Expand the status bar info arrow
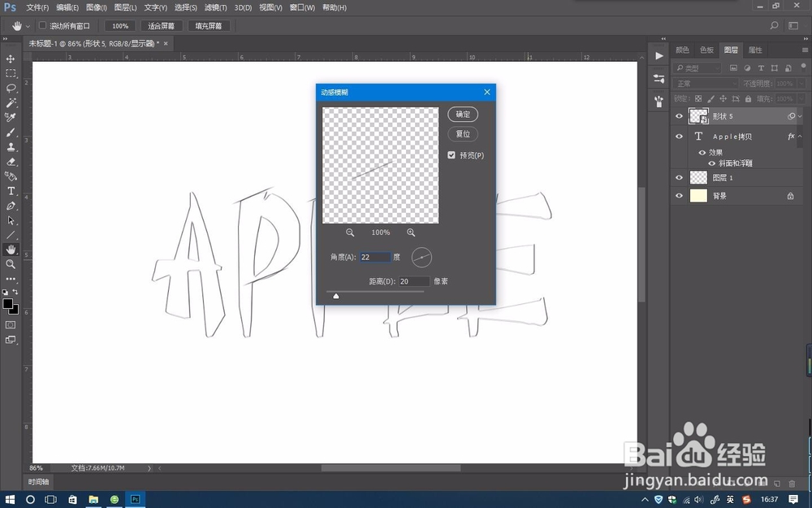The height and width of the screenshot is (508, 812). (x=149, y=468)
